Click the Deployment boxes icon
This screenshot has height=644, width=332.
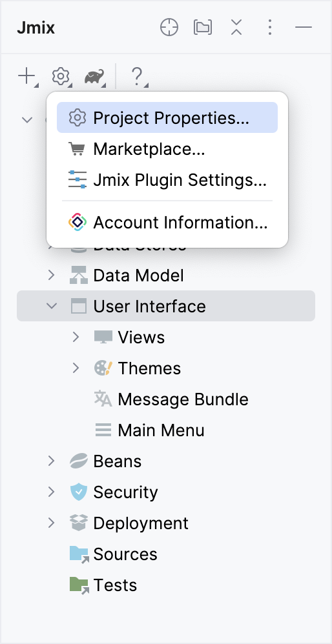tap(79, 523)
